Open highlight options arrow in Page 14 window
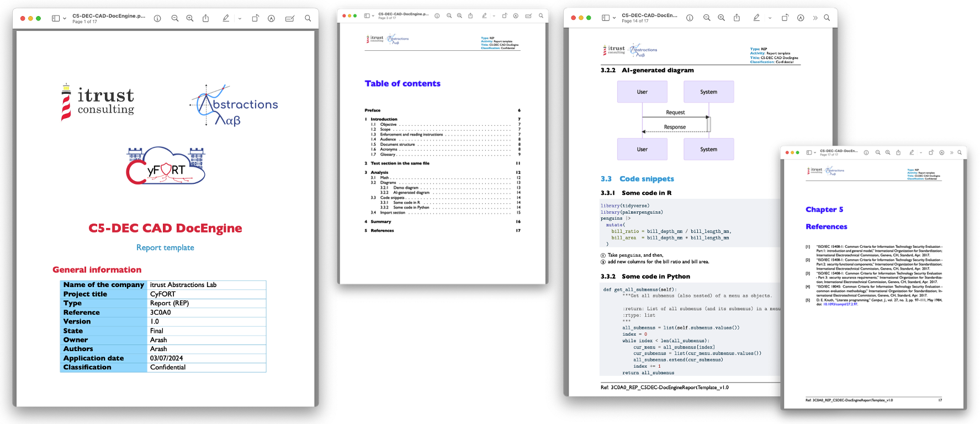Viewport: 980px width, 424px height. tap(770, 18)
